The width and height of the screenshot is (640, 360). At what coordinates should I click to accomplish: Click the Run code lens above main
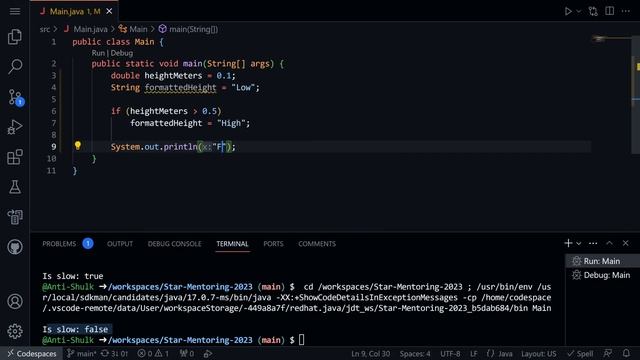coord(98,53)
